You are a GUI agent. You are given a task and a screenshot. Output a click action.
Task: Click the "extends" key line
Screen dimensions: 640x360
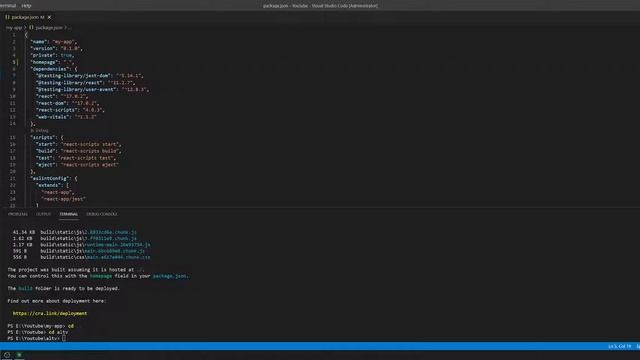pos(52,185)
